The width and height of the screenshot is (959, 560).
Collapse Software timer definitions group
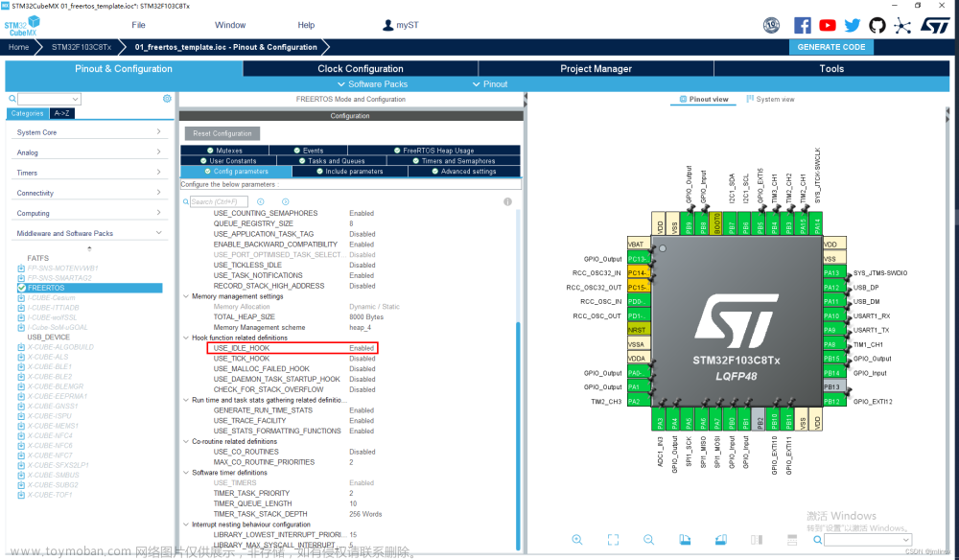186,473
